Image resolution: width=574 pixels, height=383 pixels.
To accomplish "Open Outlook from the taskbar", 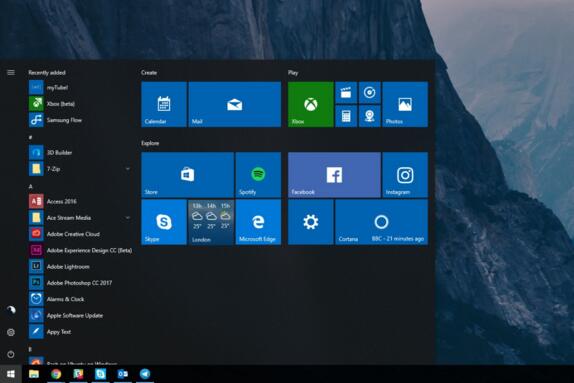I will [123, 374].
